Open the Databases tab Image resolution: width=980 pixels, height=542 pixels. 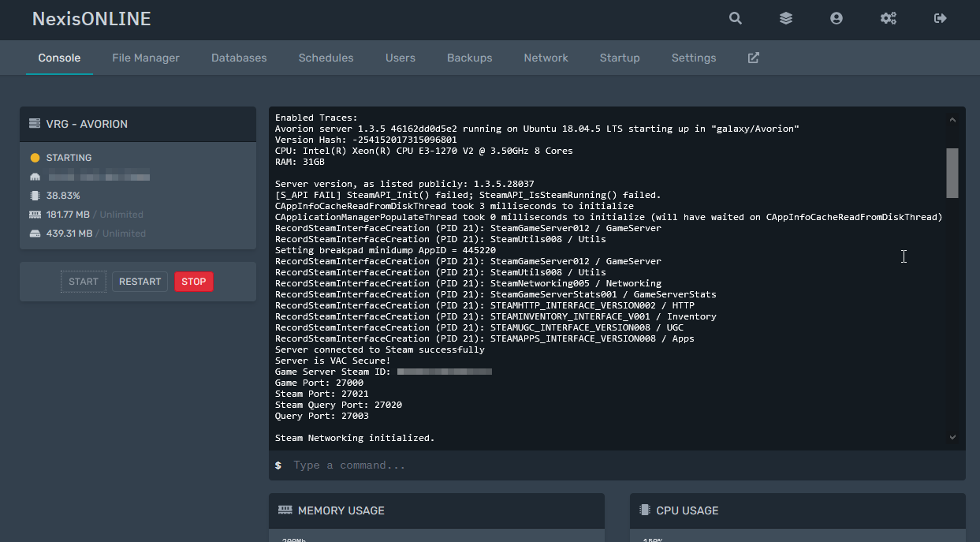(239, 58)
